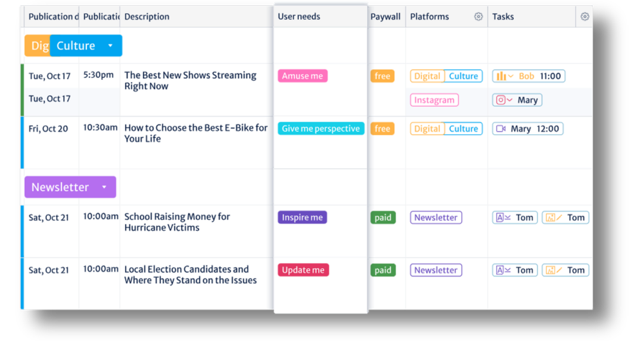Click the image icon in Tom's School Raising Money task
The height and width of the screenshot is (341, 644).
pyautogui.click(x=550, y=218)
